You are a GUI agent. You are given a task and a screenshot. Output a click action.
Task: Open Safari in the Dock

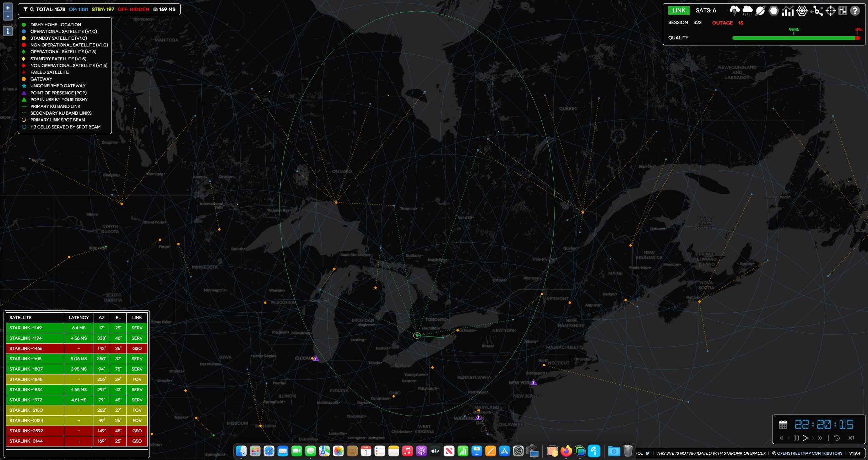(269, 451)
